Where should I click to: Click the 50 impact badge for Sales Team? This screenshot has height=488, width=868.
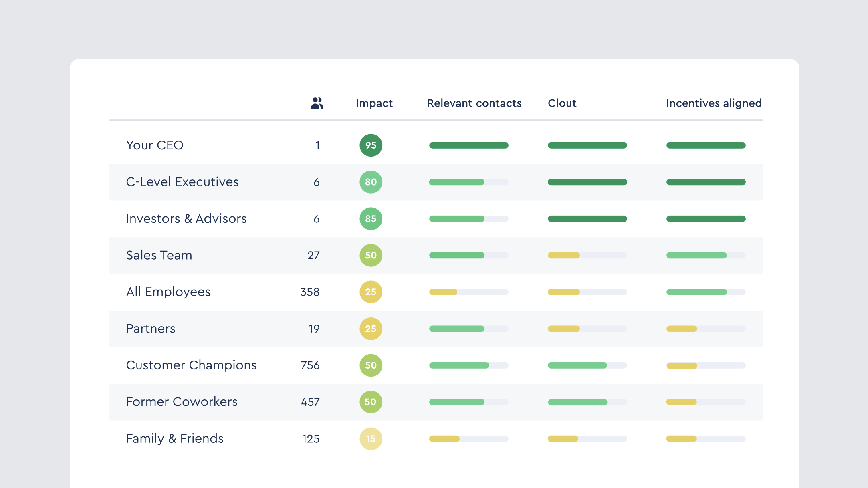(371, 255)
